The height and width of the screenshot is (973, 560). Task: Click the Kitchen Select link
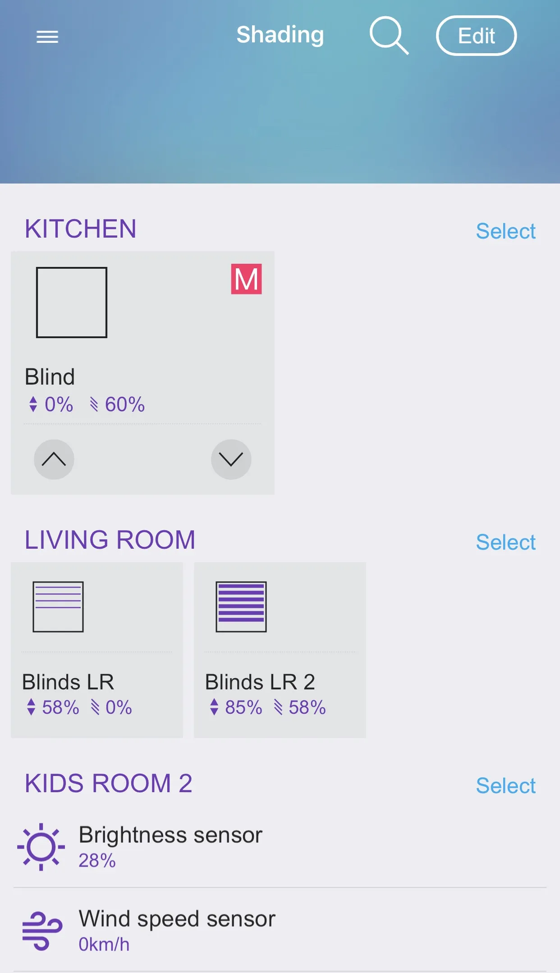click(505, 231)
